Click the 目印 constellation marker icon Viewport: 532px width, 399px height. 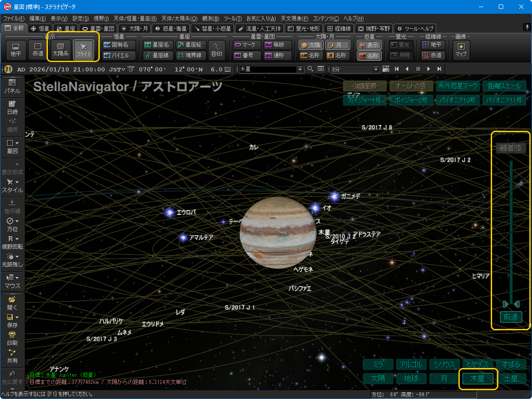[217, 50]
